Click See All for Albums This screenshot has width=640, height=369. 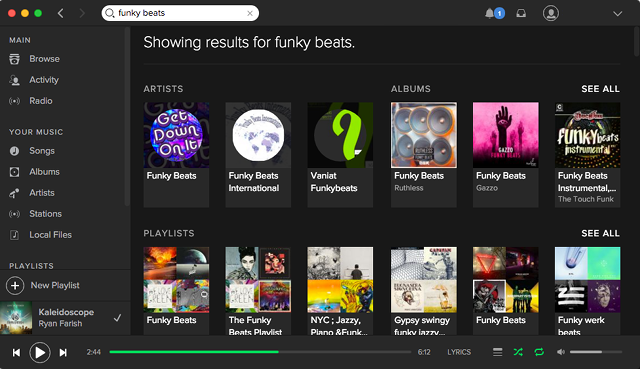coord(600,89)
